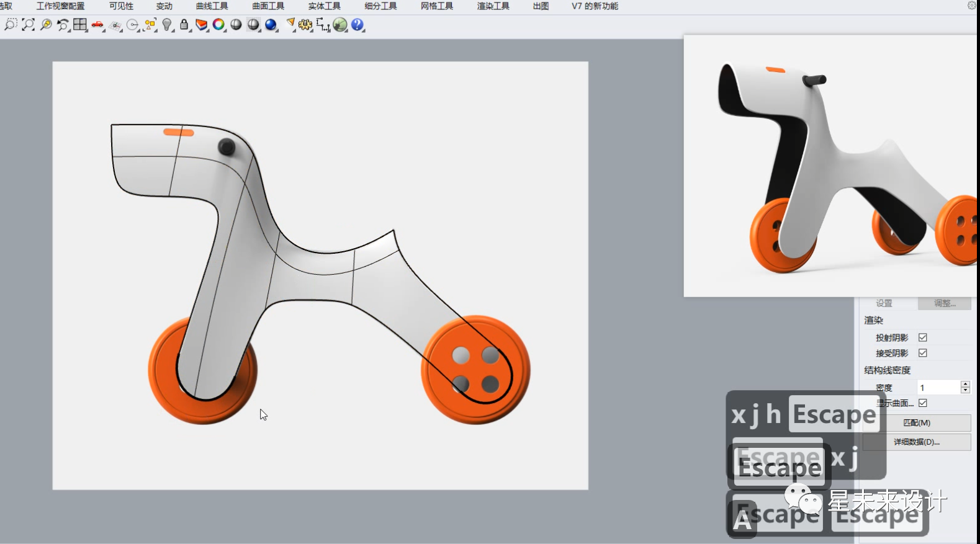Open the gear options icon

click(305, 25)
